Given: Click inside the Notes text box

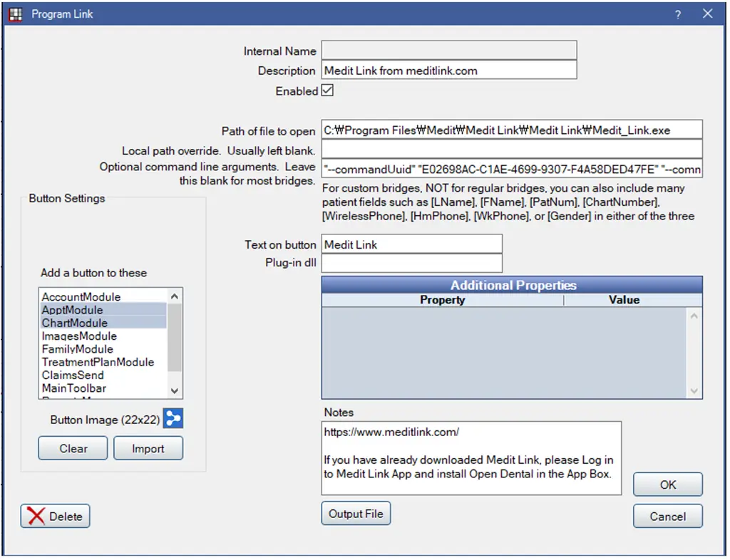Looking at the screenshot, I should point(471,458).
